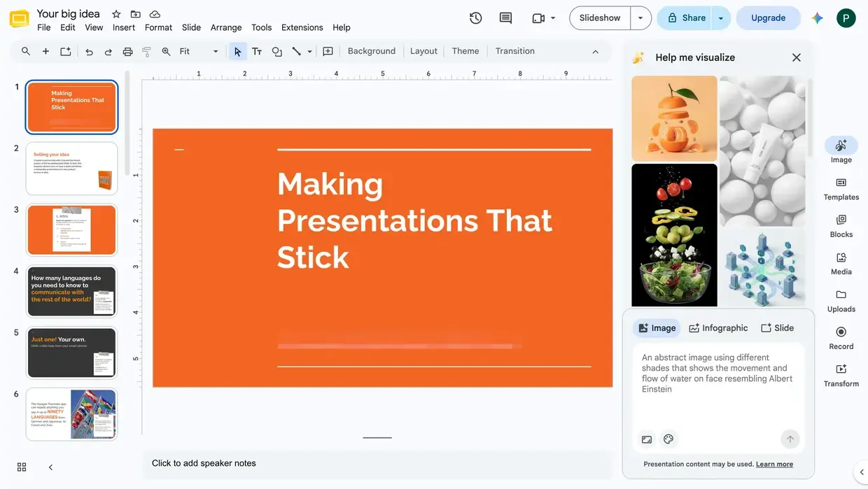This screenshot has width=868, height=489.
Task: Click the Slideshow button
Action: tap(600, 18)
